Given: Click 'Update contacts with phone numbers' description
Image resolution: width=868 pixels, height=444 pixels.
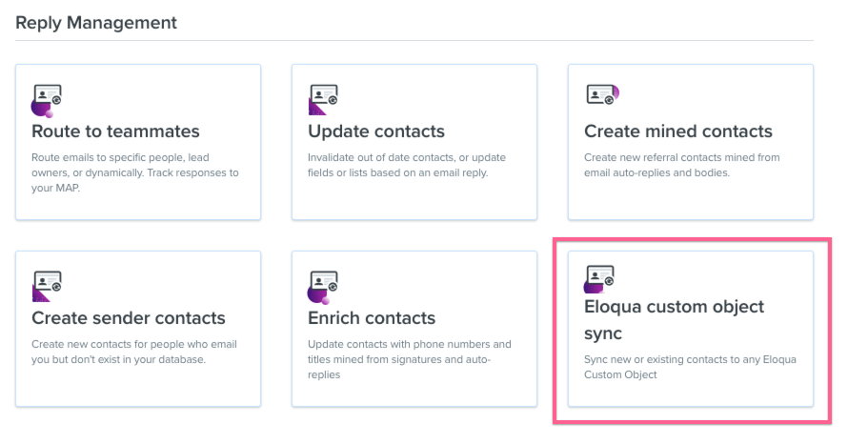Looking at the screenshot, I should 410,359.
